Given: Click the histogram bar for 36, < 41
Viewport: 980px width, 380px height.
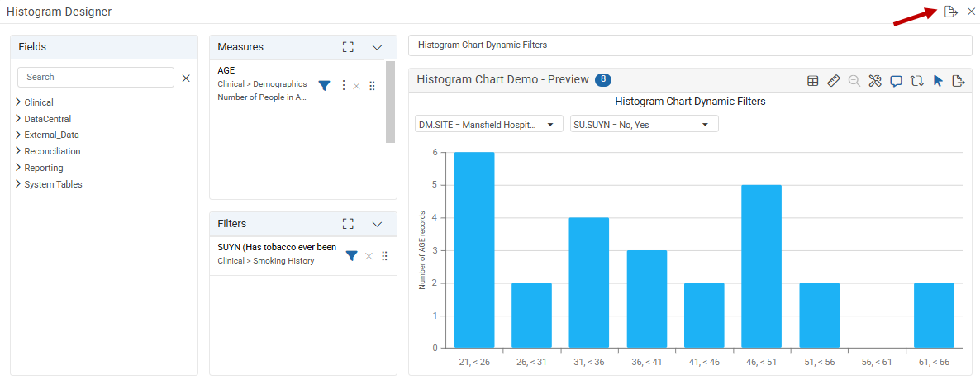Looking at the screenshot, I should pos(647,299).
